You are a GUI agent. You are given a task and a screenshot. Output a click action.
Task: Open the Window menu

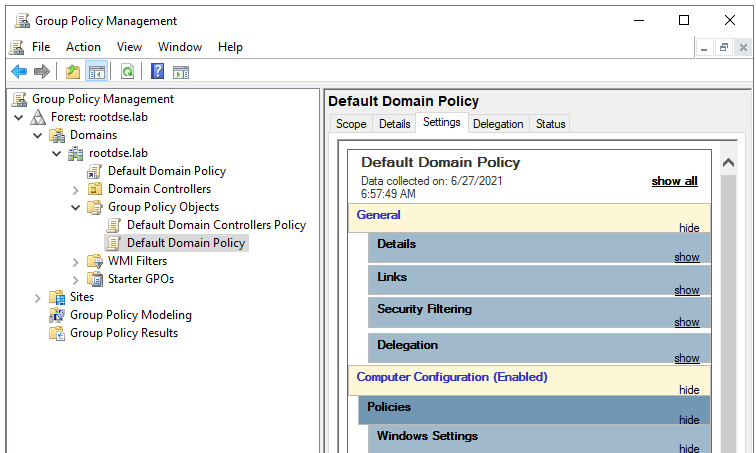(180, 47)
